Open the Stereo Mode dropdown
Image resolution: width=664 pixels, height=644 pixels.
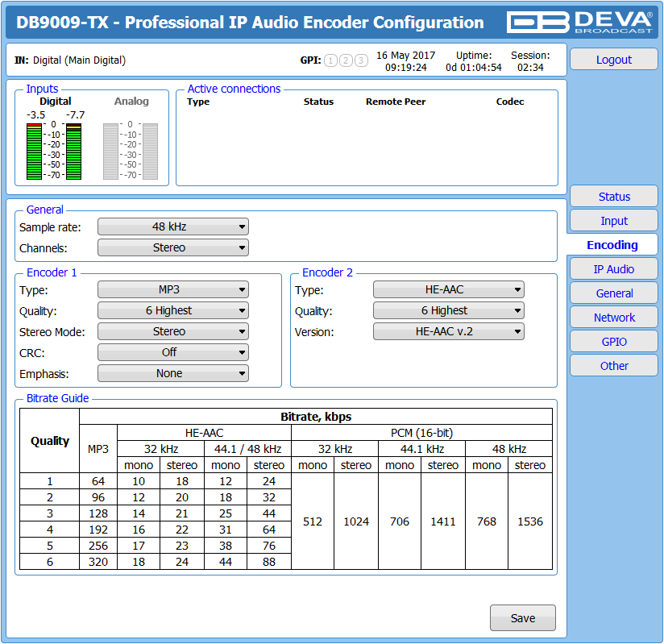click(172, 331)
